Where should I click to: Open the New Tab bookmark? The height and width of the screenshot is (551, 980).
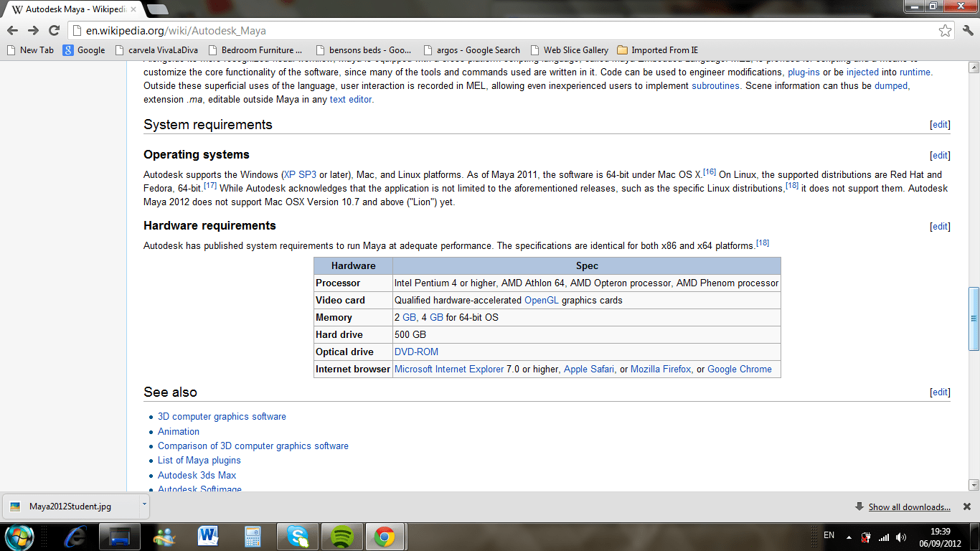[x=30, y=50]
